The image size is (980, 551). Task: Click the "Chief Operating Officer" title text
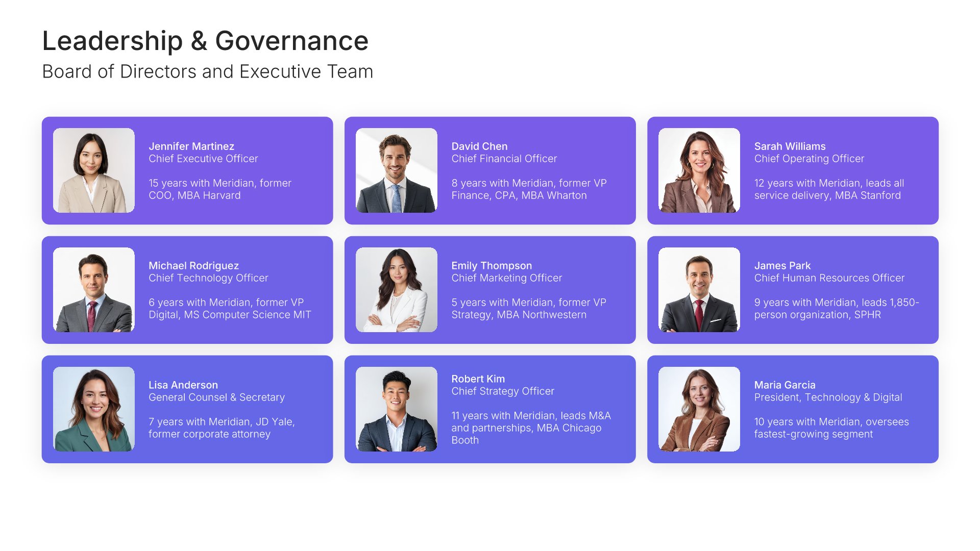pyautogui.click(x=809, y=159)
